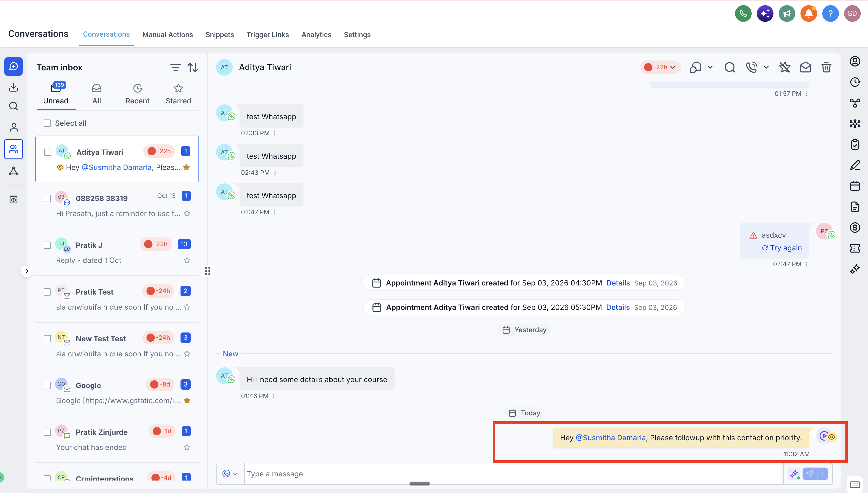Image resolution: width=868 pixels, height=493 pixels.
Task: Open the purple AI sparkle assistant icon
Action: pyautogui.click(x=765, y=14)
